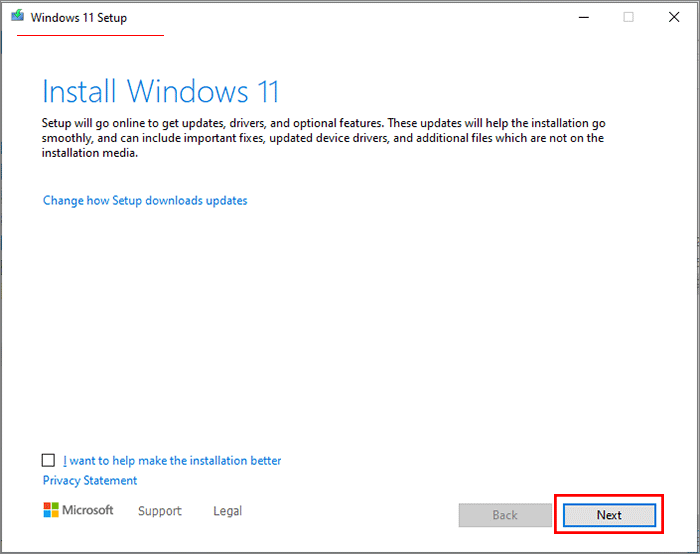Click the Windows 11 Setup title bar icon
The width and height of the screenshot is (700, 554).
point(18,17)
